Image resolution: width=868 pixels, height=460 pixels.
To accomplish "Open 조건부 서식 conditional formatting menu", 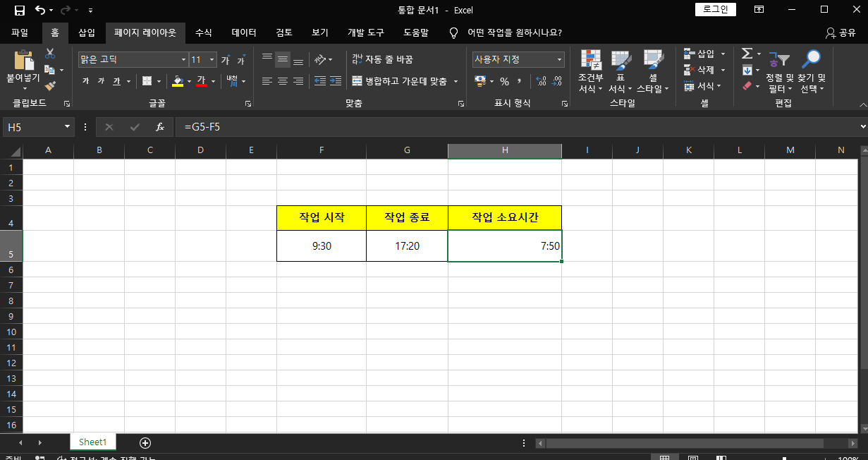I will coord(590,71).
